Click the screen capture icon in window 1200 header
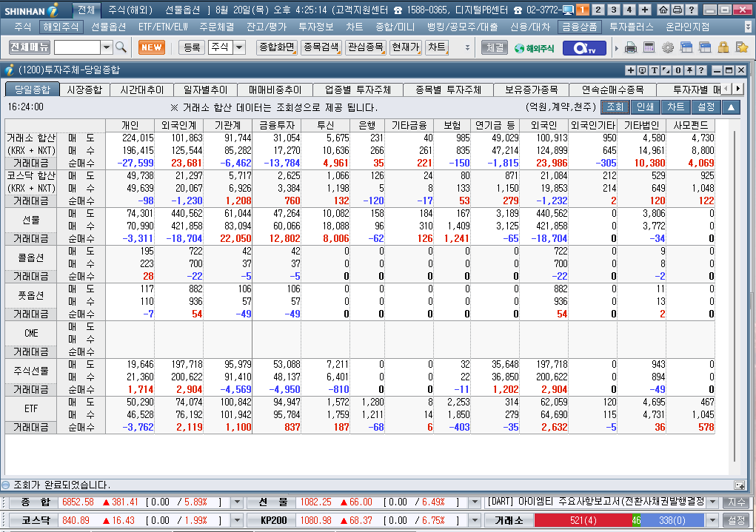Image resolution: width=756 pixels, height=532 pixels. pos(642,70)
